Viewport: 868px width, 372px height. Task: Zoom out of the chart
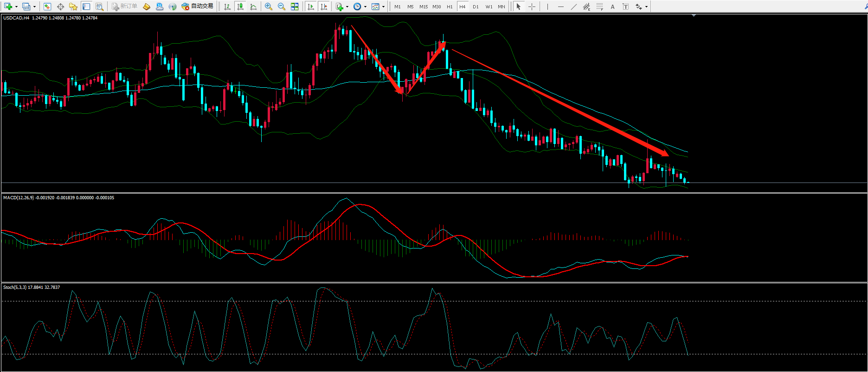[x=281, y=7]
